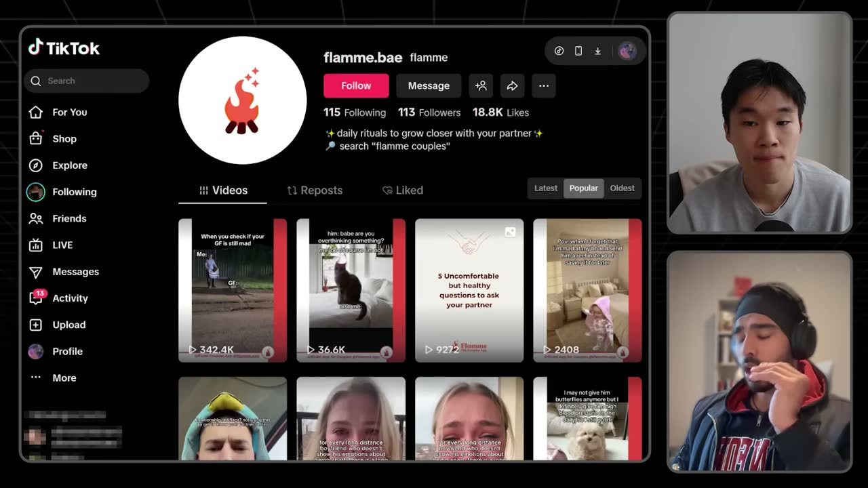This screenshot has height=488, width=868.
Task: Open the Friends people icon
Action: 36,218
